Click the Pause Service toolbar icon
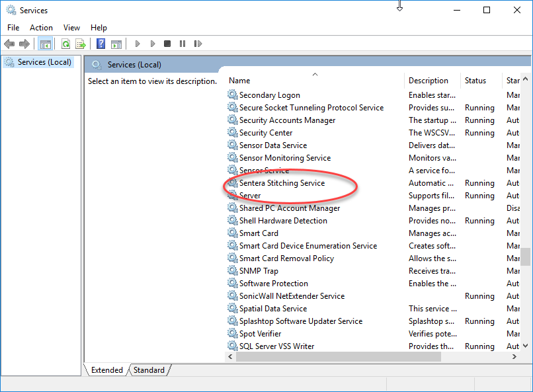The height and width of the screenshot is (392, 533). point(183,44)
